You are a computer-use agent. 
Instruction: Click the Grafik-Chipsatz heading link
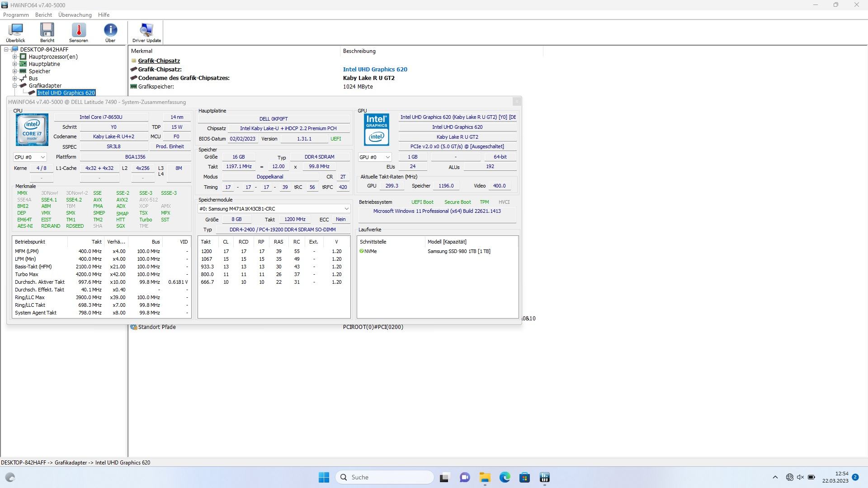coord(159,61)
